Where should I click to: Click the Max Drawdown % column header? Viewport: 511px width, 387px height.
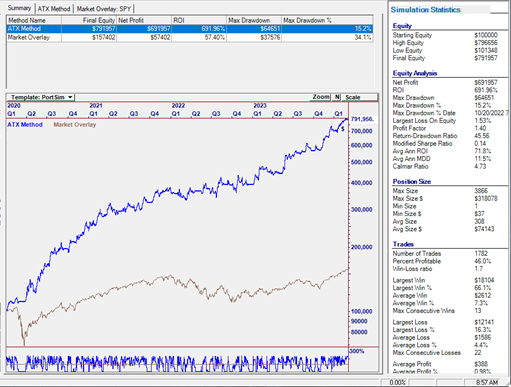(327, 20)
